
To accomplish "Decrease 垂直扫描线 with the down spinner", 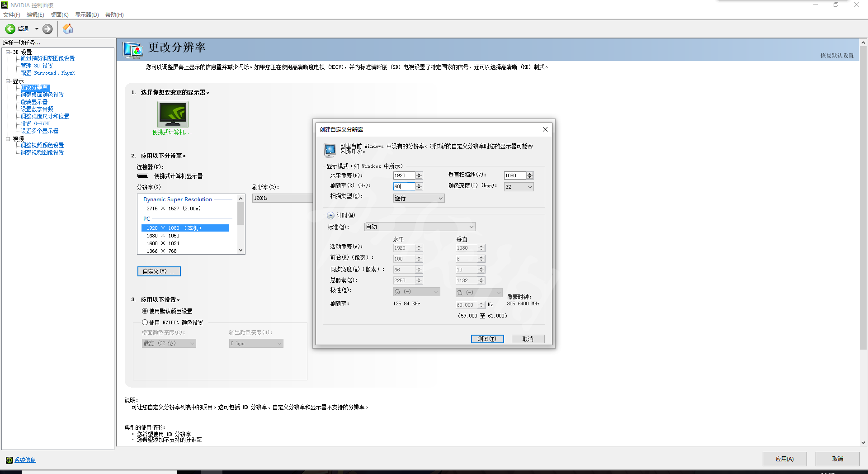I will 530,177.
